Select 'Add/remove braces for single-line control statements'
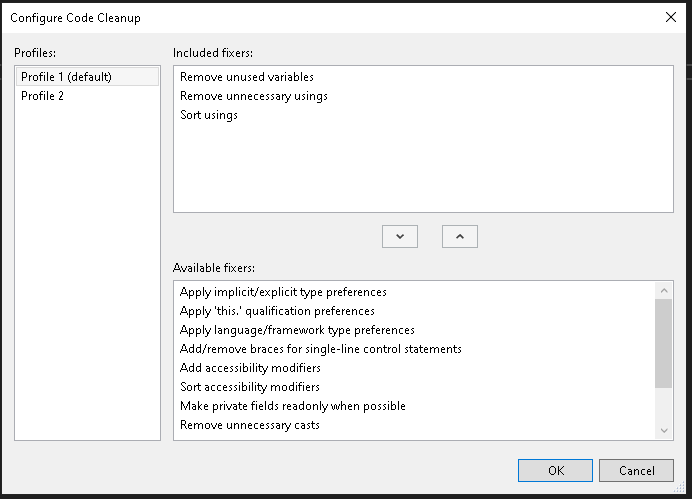Image resolution: width=692 pixels, height=499 pixels. (x=320, y=349)
